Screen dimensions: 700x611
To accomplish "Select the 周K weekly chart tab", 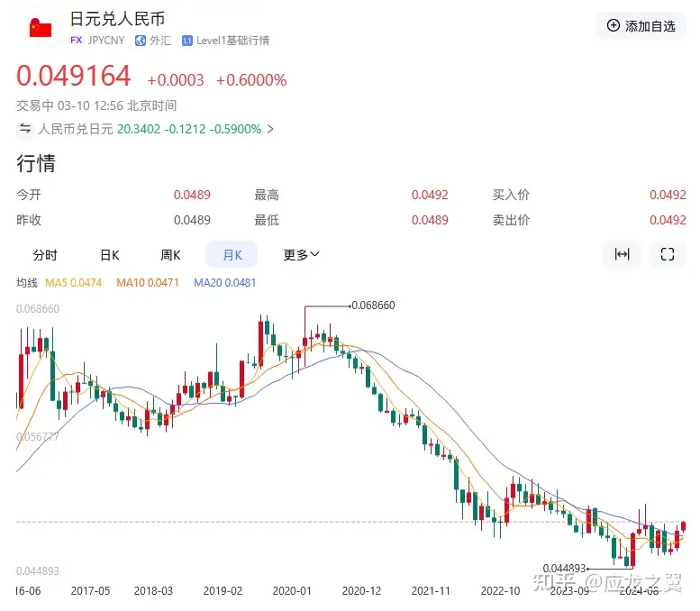I will tap(170, 255).
